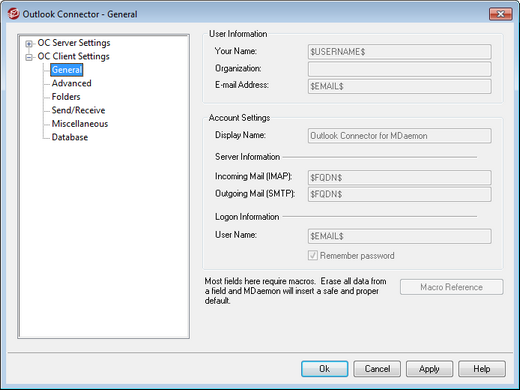Screen dimensions: 520x390
Task: Click the Your Name input field
Action: pyautogui.click(x=399, y=52)
